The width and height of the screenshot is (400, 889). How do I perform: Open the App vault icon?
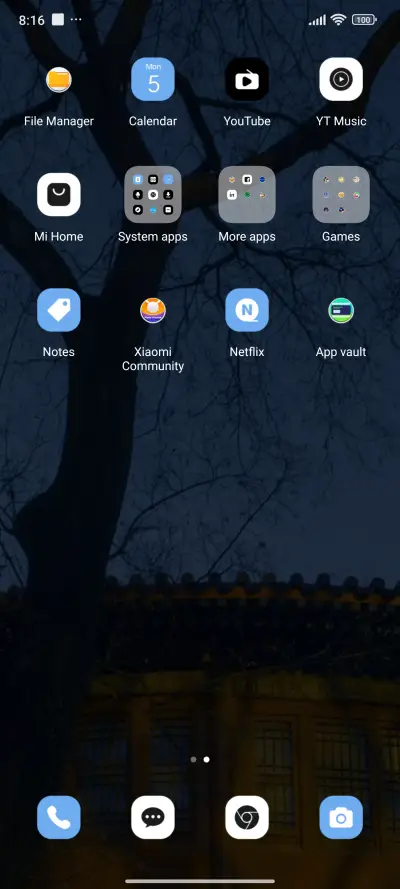[341, 310]
